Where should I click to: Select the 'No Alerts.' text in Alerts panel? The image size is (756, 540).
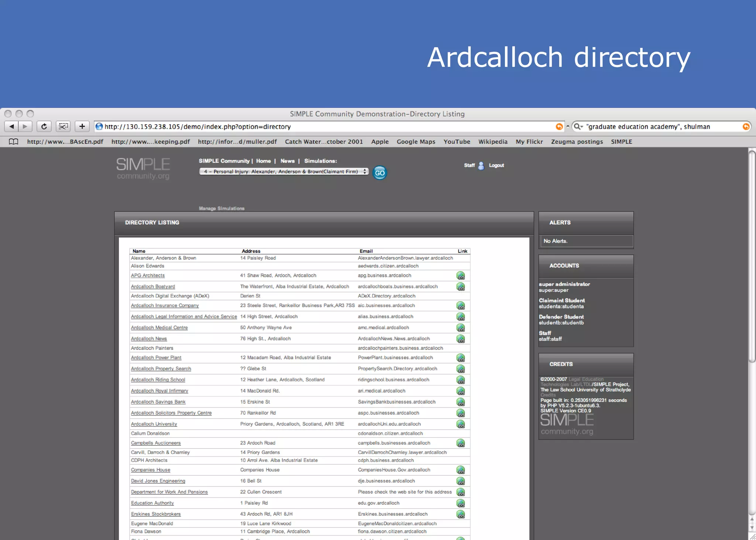(555, 241)
